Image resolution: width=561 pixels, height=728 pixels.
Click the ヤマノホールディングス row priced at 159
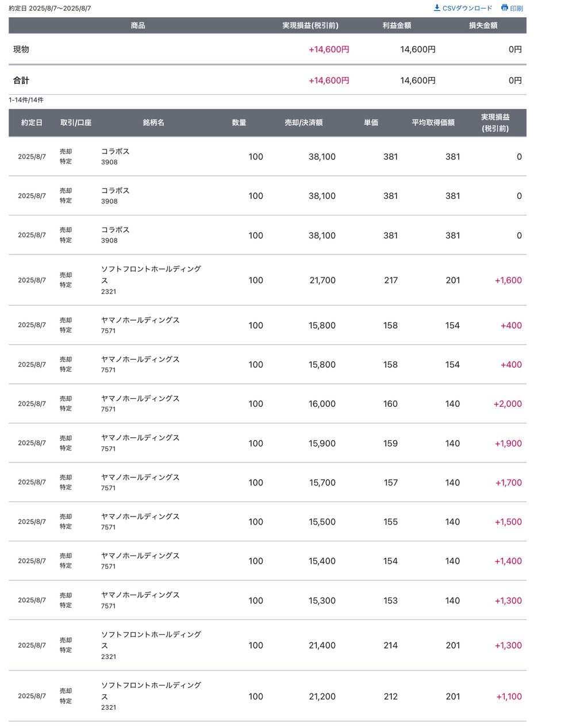[x=267, y=443]
